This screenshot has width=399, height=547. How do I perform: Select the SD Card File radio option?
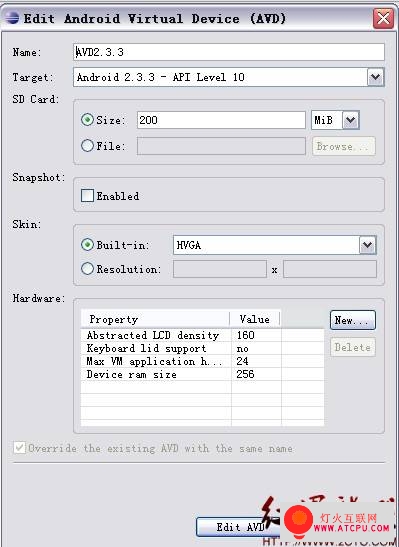click(x=87, y=145)
